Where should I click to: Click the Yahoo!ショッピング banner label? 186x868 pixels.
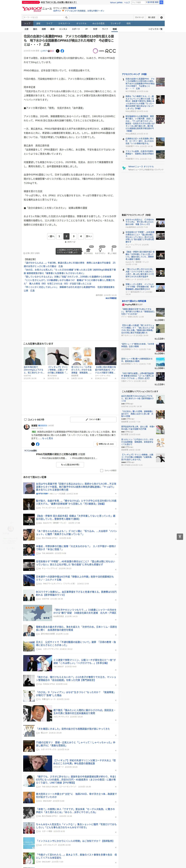coord(31,2)
